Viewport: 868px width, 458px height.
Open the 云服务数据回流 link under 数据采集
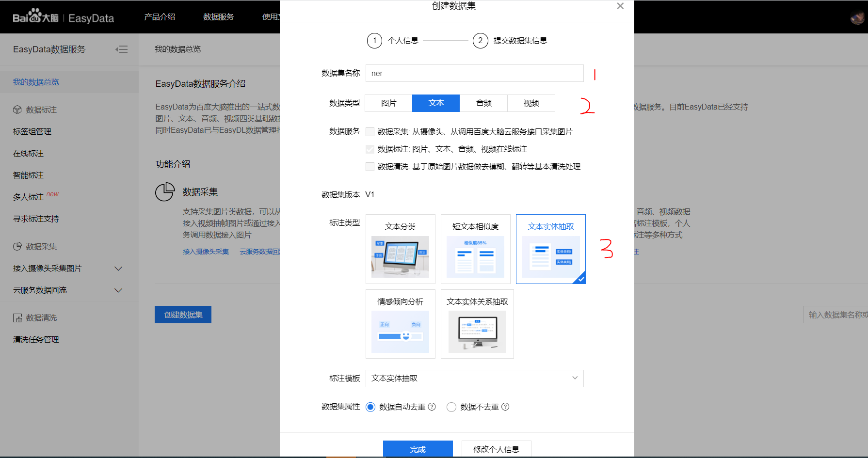260,252
